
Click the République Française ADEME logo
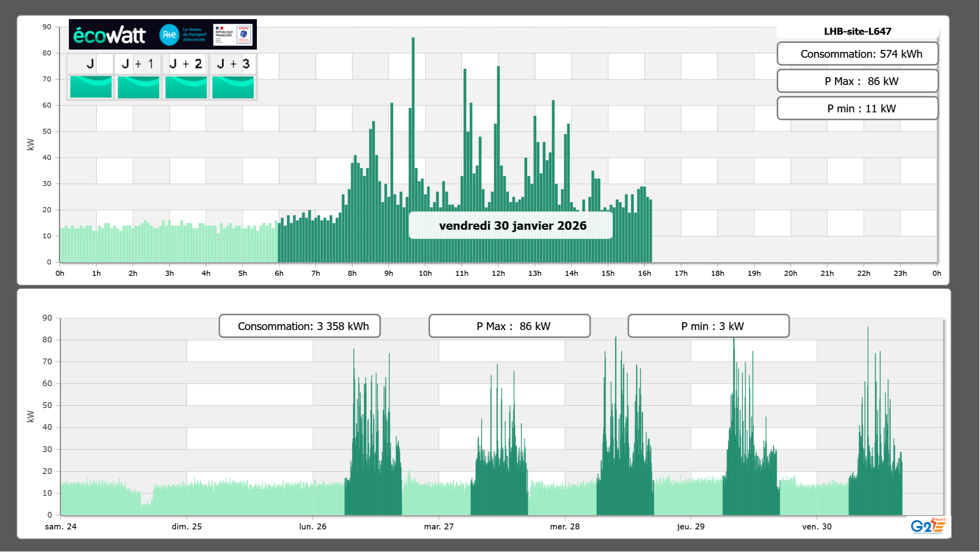coord(233,35)
